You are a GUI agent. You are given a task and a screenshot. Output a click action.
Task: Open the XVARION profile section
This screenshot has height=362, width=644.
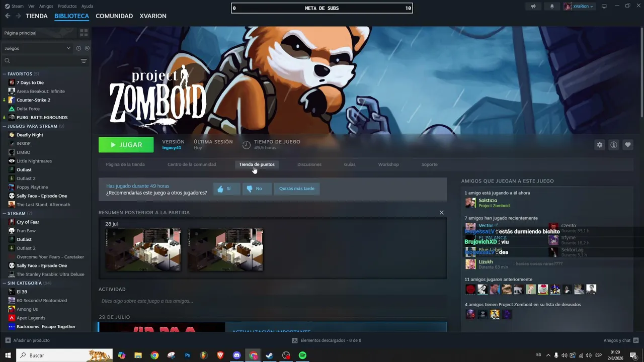pos(153,16)
